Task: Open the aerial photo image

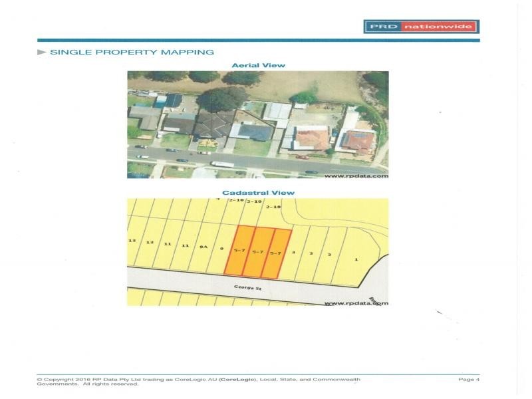Action: click(258, 124)
